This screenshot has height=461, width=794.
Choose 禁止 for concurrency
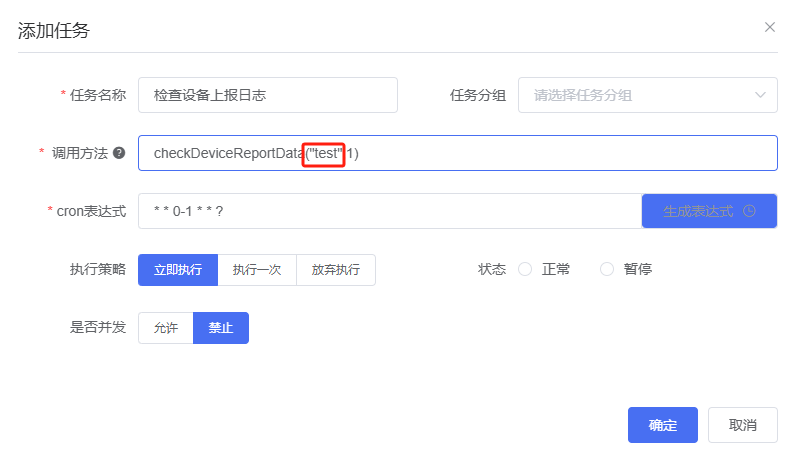pyautogui.click(x=221, y=328)
